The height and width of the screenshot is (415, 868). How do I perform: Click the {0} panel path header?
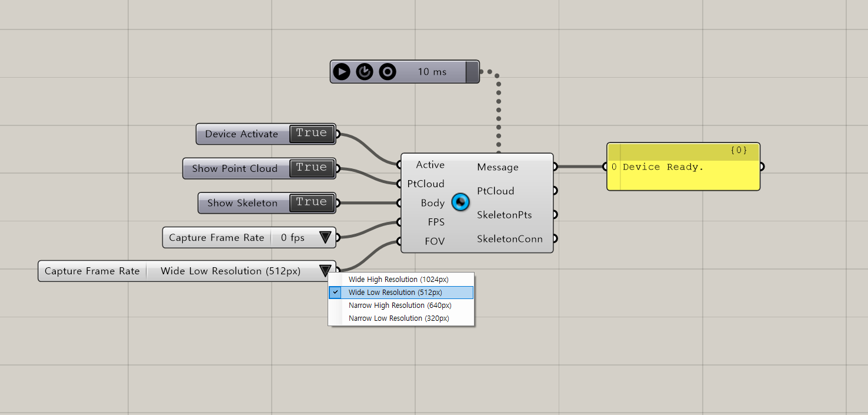739,151
